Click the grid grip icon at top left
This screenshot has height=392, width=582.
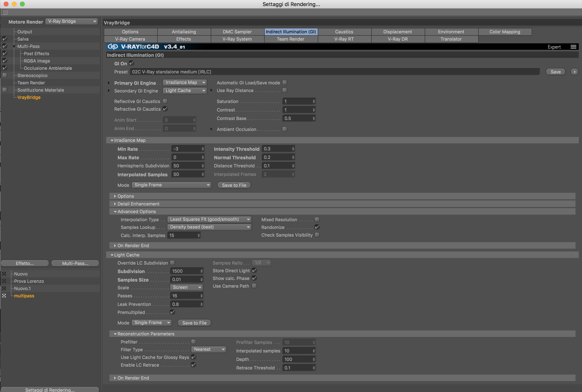coord(5,12)
